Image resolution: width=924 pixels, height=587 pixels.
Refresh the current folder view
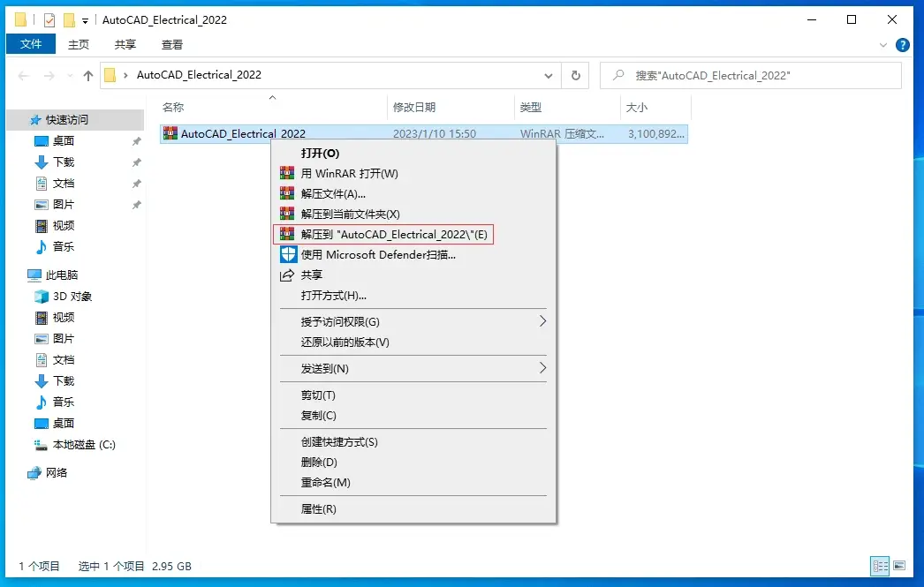(x=576, y=75)
